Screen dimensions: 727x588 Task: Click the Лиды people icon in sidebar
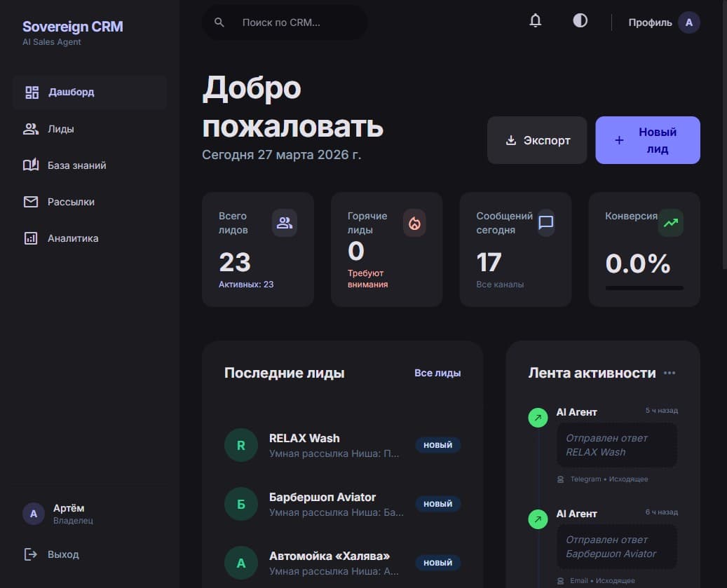(31, 129)
